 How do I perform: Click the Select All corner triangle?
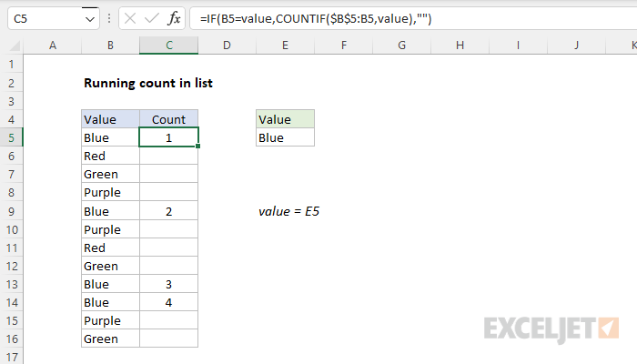point(15,45)
